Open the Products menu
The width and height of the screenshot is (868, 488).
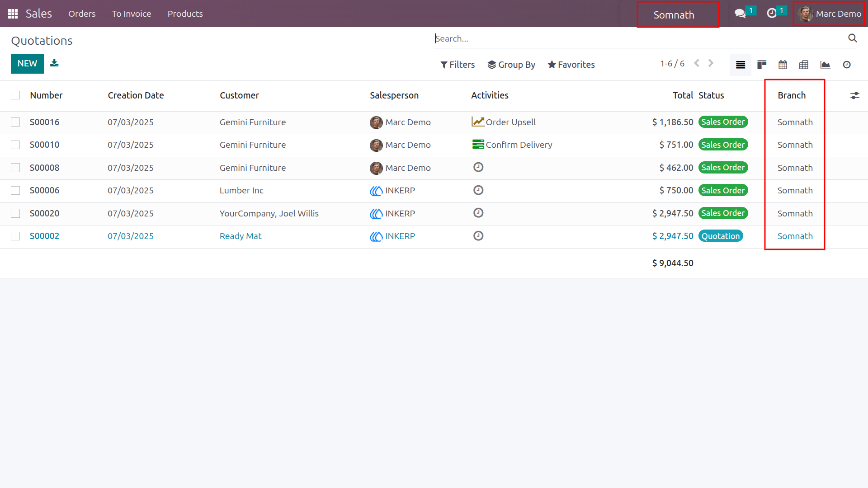[x=185, y=14]
